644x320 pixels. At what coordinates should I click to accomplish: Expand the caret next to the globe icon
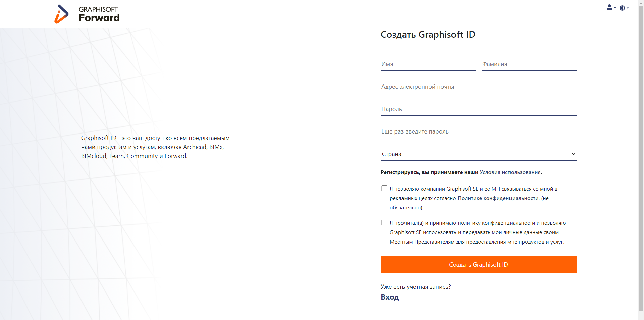click(x=628, y=9)
